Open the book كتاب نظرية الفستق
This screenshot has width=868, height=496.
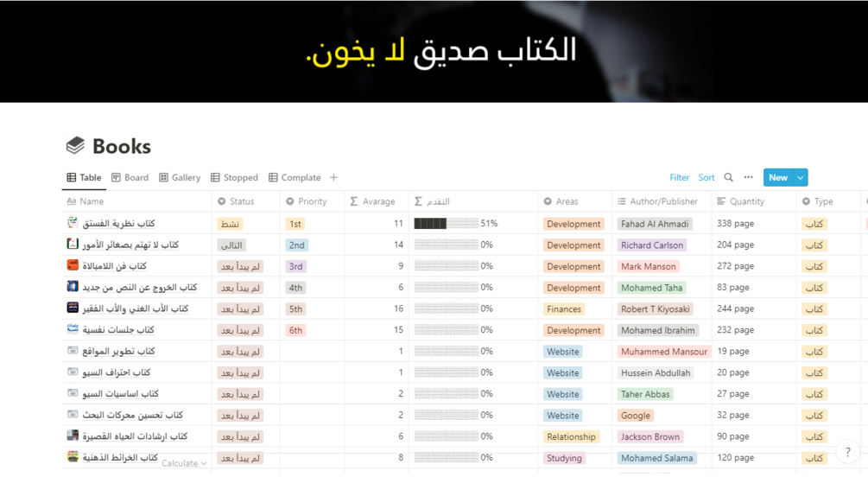point(118,223)
